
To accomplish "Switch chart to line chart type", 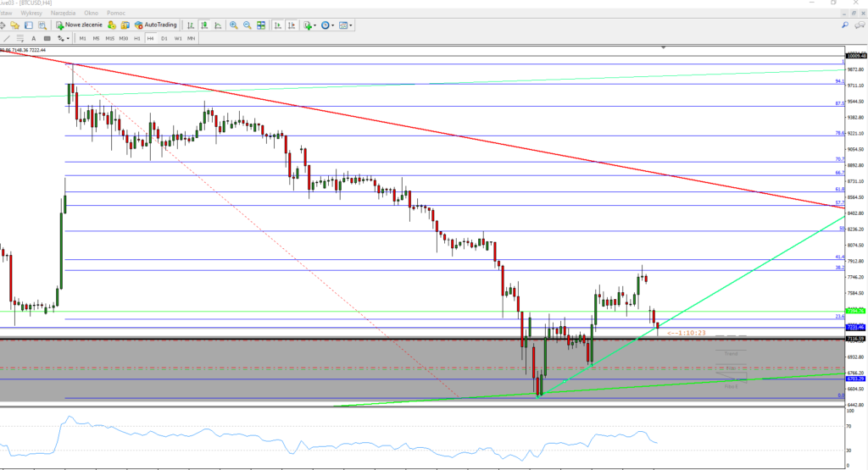I will [x=218, y=25].
